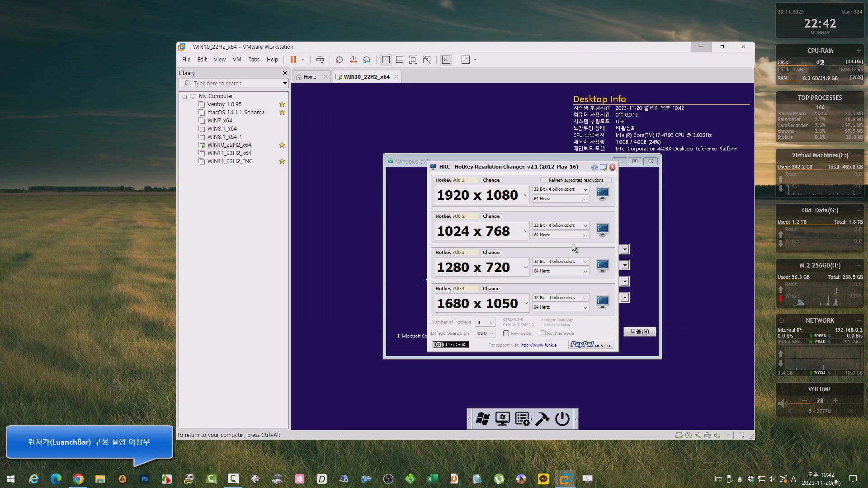868x488 pixels.
Task: Apply the 1280 x 720 monitor icon
Action: pyautogui.click(x=602, y=266)
